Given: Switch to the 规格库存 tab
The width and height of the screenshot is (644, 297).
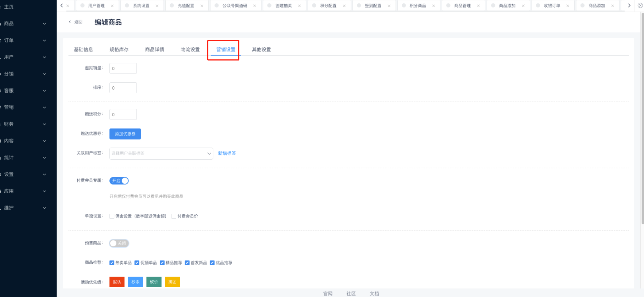Looking at the screenshot, I should click(x=119, y=50).
